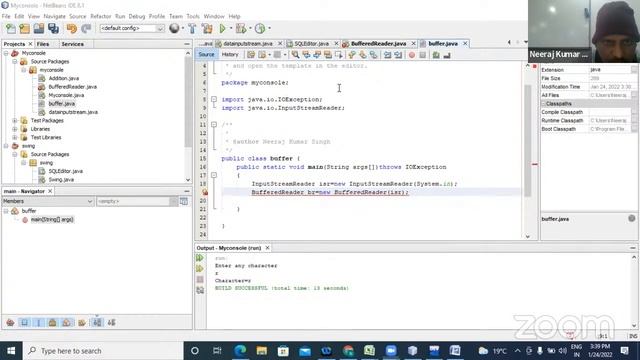Click the Clean and Build Project icon
This screenshot has width=640, height=360.
point(207,29)
